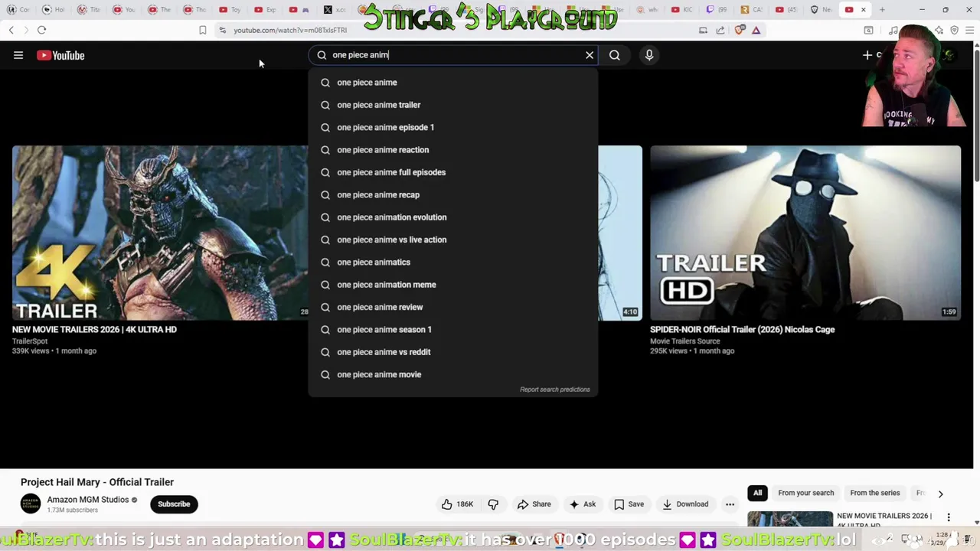Open SPIDER-NOIR Official Trailer thumbnail
Screen dimensions: 980x551
[805, 233]
